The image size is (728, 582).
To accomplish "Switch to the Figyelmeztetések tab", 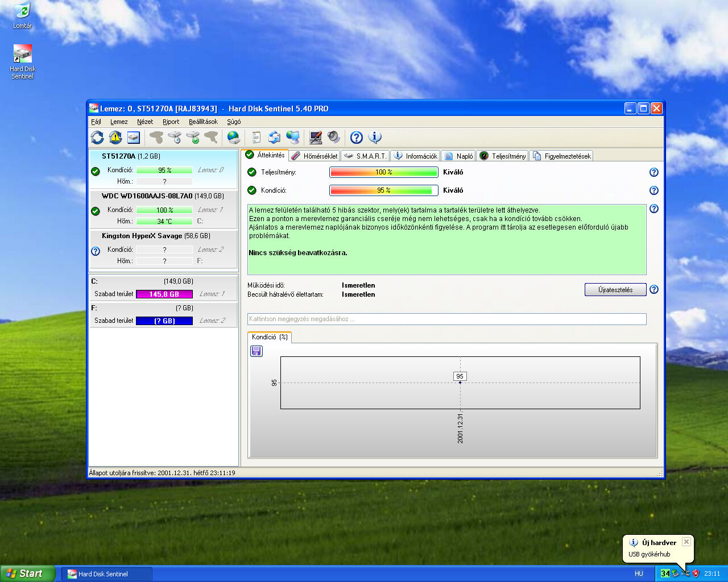I will [x=562, y=156].
